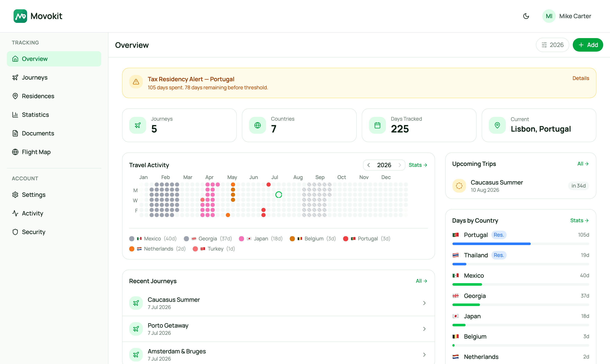Open Stats link in Days by Country
Viewport: 610px width, 364px height.
[x=579, y=221]
